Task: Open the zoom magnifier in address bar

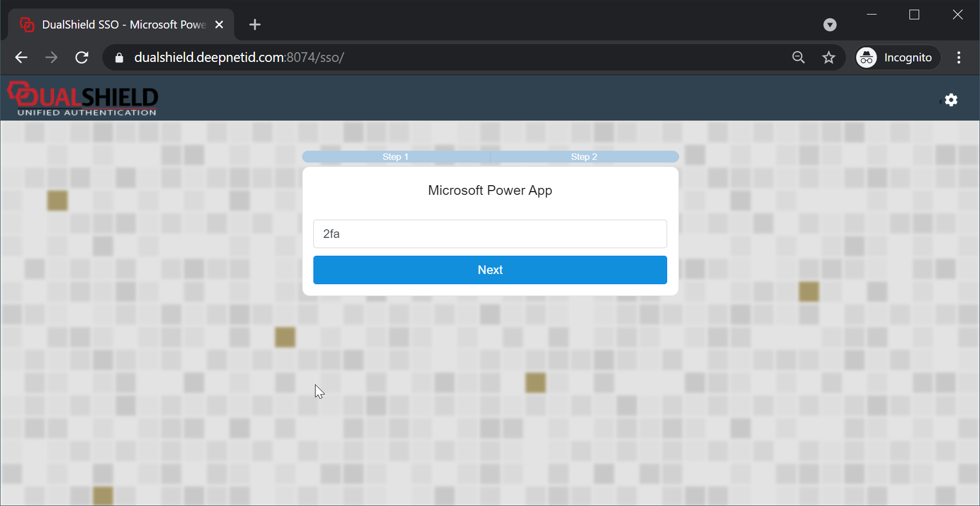Action: click(798, 58)
